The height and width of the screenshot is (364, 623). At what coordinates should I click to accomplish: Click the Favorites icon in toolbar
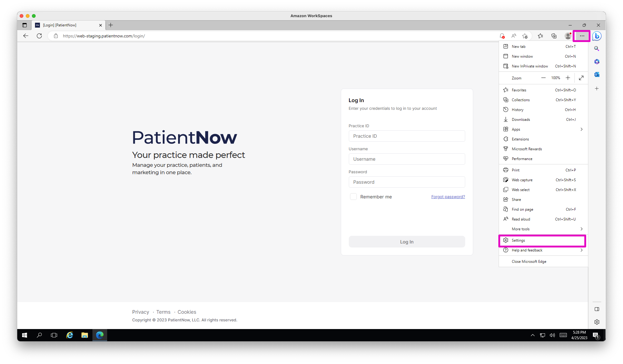point(540,36)
